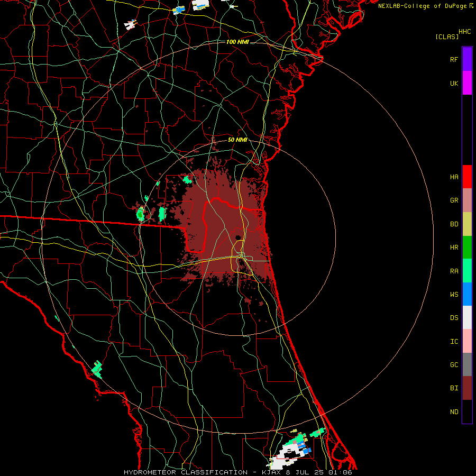
Task: Click the 50 NMI range ring label
Action: (x=237, y=140)
